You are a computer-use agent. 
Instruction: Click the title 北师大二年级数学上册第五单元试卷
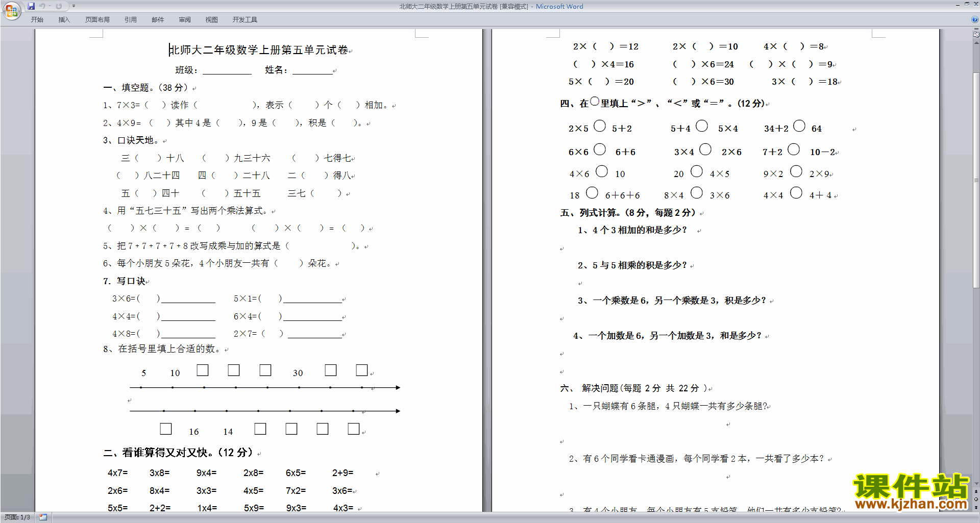tap(259, 50)
